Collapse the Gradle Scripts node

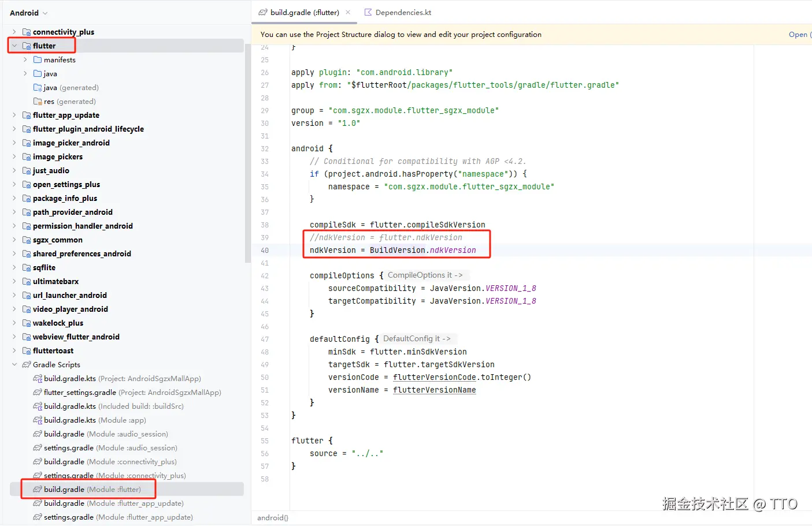tap(14, 364)
